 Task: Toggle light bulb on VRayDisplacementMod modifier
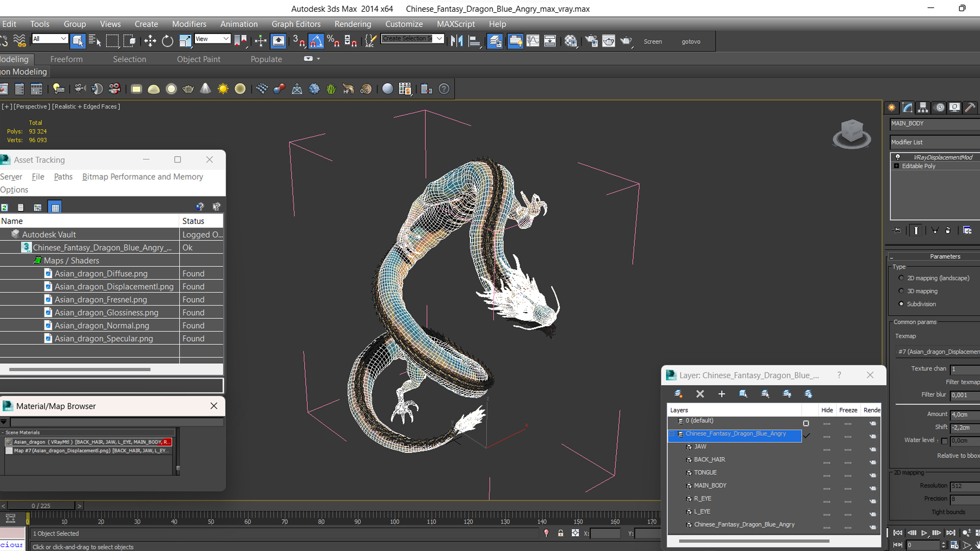897,157
